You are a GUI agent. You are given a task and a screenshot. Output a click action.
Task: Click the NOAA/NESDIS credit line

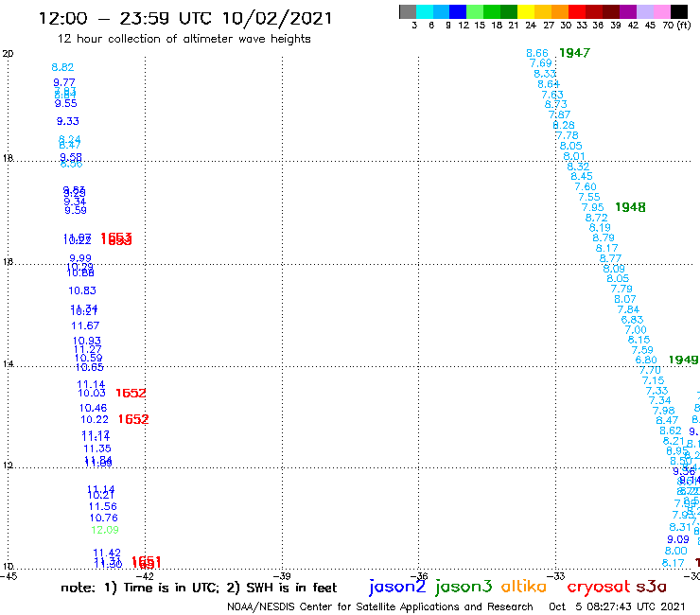click(380, 606)
